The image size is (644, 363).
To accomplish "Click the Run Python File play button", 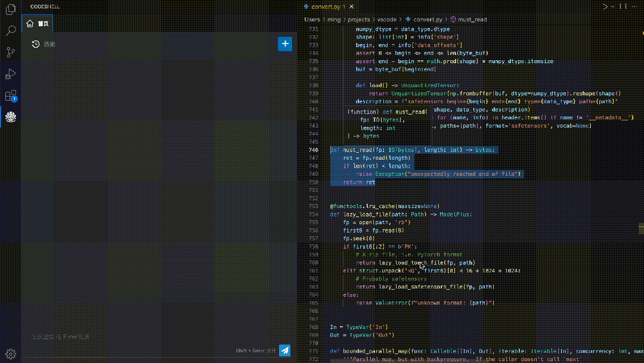I will pyautogui.click(x=605, y=7).
